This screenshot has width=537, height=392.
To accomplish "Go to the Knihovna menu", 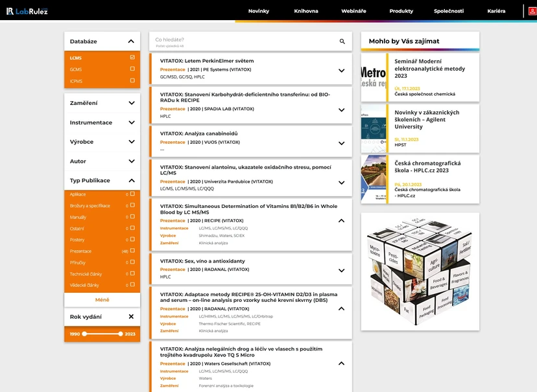I will (306, 11).
